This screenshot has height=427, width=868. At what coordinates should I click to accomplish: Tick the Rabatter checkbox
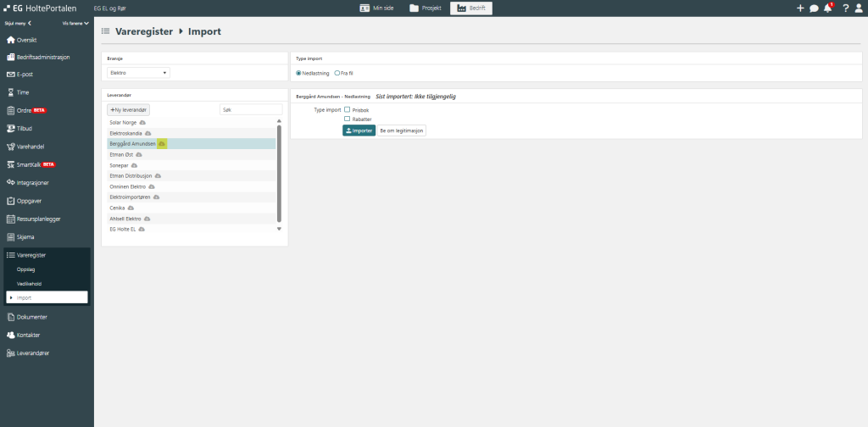tap(347, 119)
